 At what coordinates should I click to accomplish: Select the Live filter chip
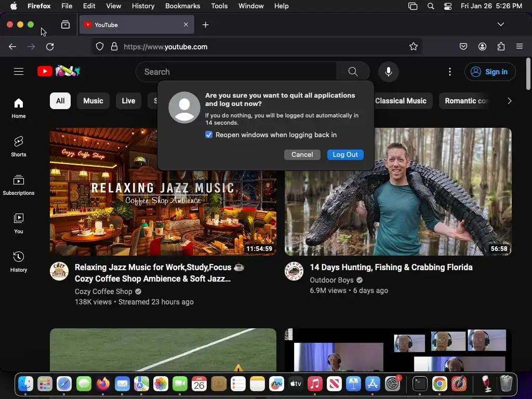128,101
